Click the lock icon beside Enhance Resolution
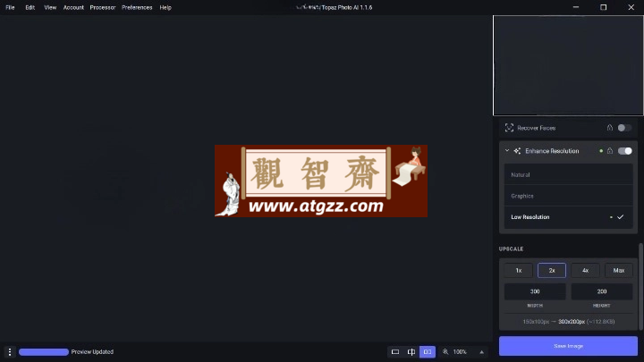The height and width of the screenshot is (362, 644). (x=610, y=151)
